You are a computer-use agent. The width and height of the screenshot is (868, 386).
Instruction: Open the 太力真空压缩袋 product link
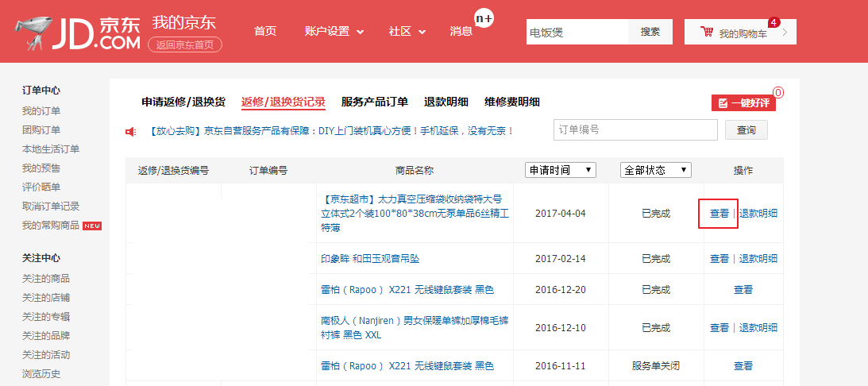(415, 213)
